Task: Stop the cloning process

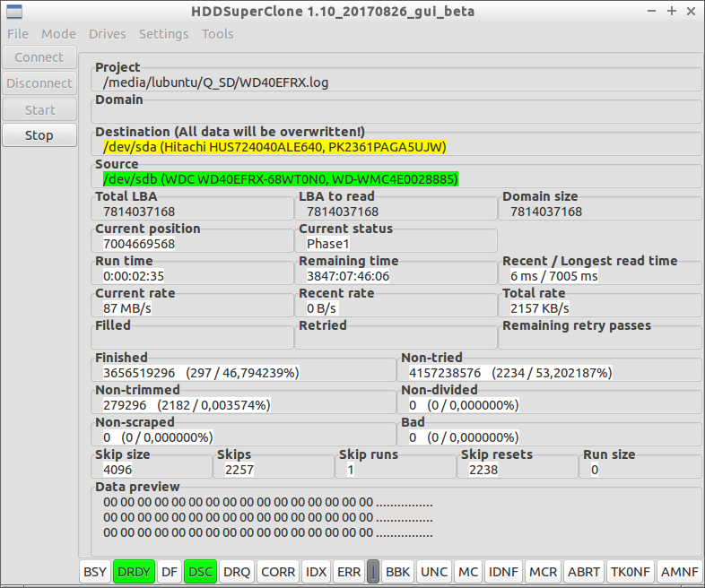Action: click(x=39, y=135)
